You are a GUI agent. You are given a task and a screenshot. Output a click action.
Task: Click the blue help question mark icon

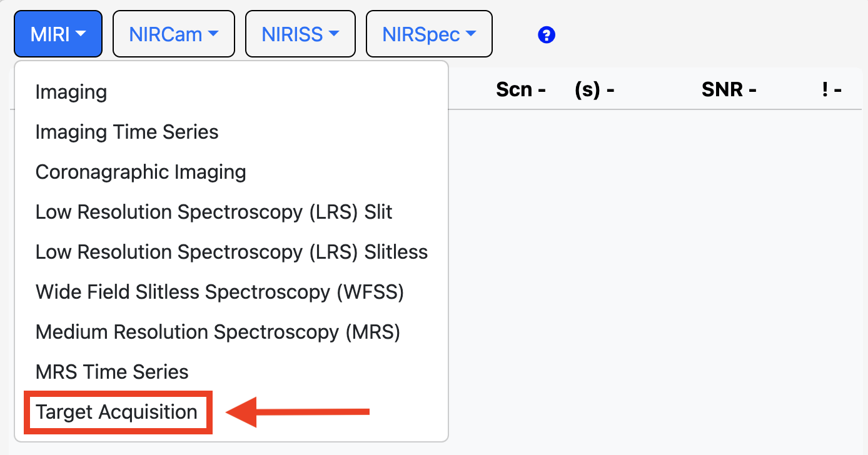547,35
